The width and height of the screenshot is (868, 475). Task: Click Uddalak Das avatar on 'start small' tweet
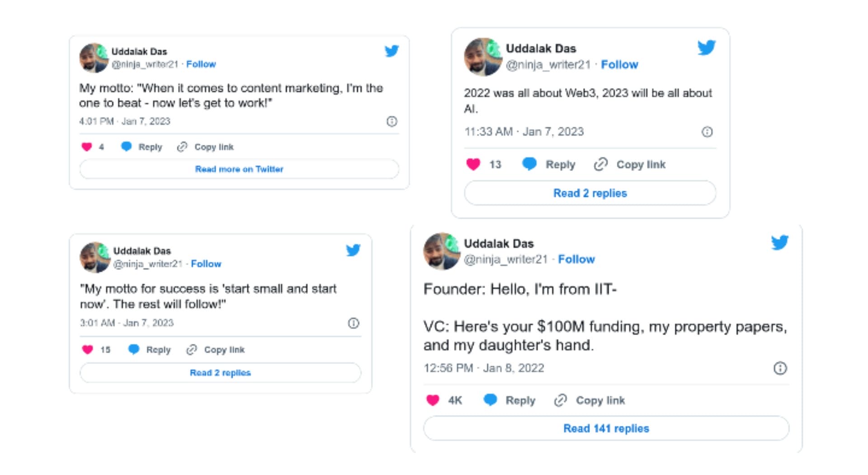95,257
